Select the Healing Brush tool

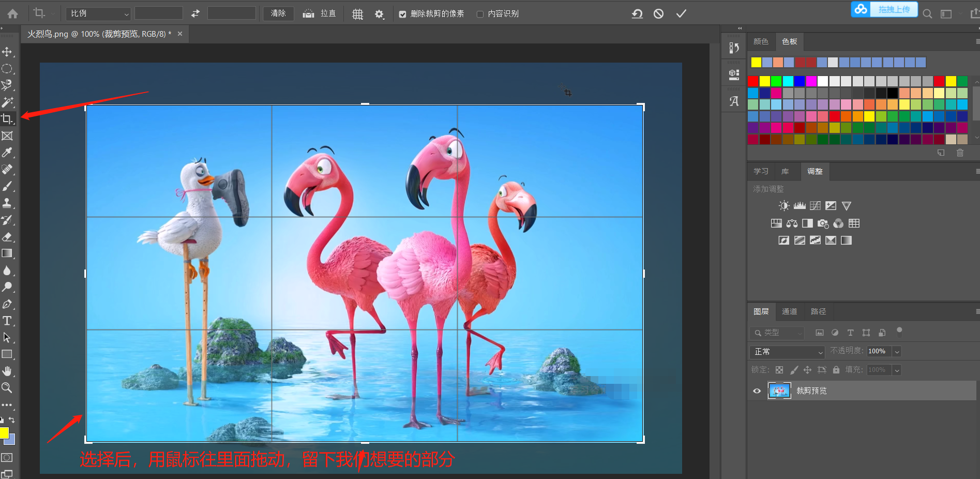[x=7, y=169]
